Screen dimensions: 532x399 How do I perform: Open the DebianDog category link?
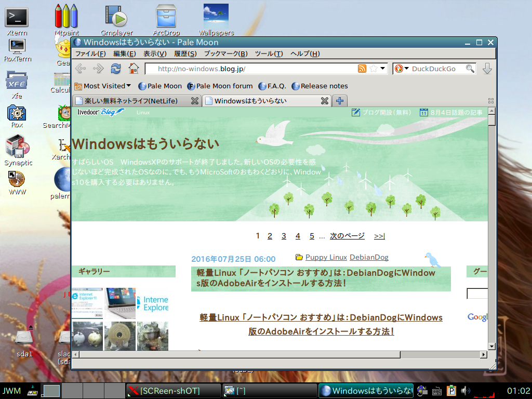tap(369, 257)
